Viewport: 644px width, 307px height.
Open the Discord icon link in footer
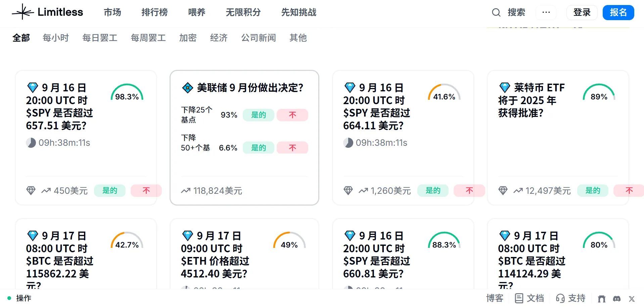[617, 298]
